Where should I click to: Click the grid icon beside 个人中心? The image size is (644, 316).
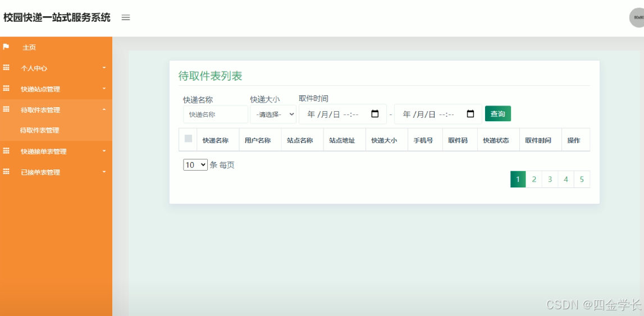(x=6, y=68)
